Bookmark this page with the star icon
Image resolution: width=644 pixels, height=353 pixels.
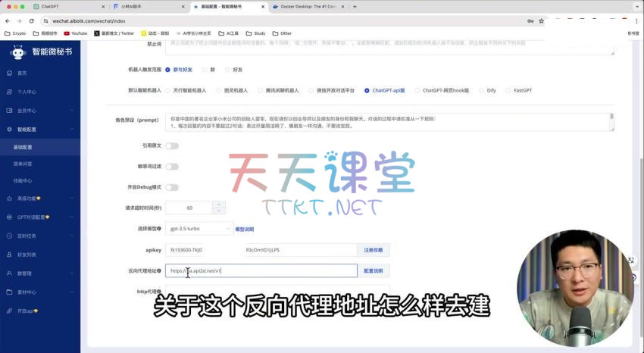[541, 20]
